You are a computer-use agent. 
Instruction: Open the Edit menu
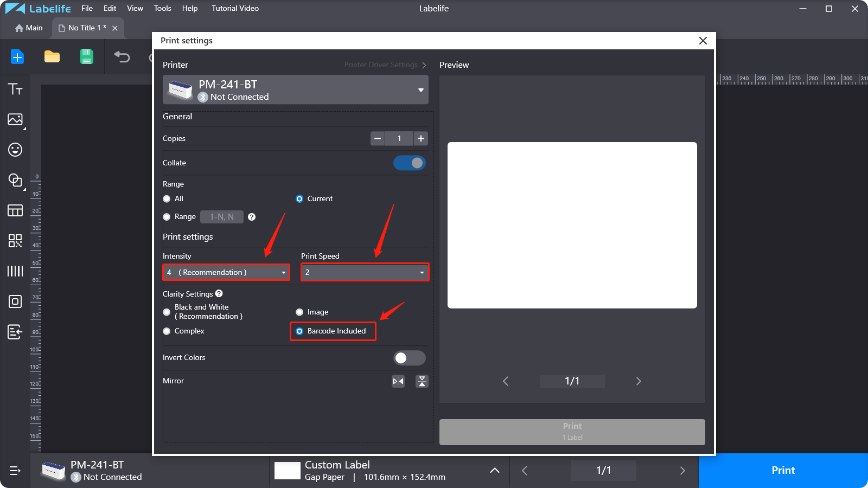click(x=110, y=8)
